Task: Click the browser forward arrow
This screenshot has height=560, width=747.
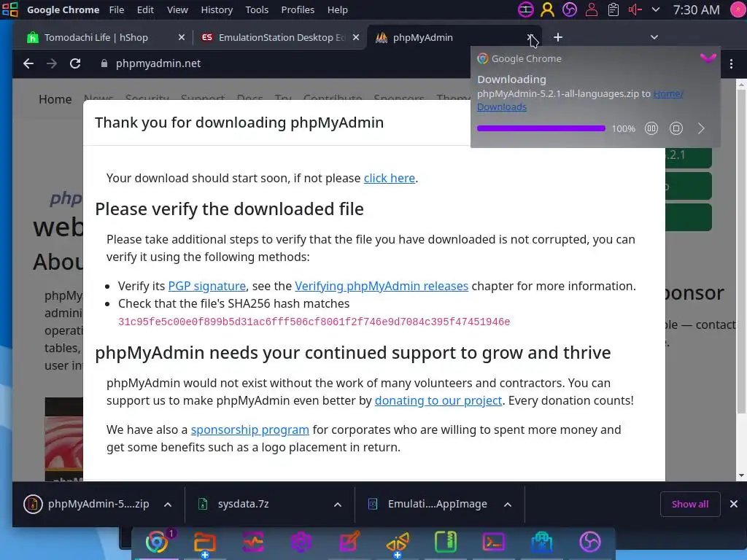Action: click(52, 63)
